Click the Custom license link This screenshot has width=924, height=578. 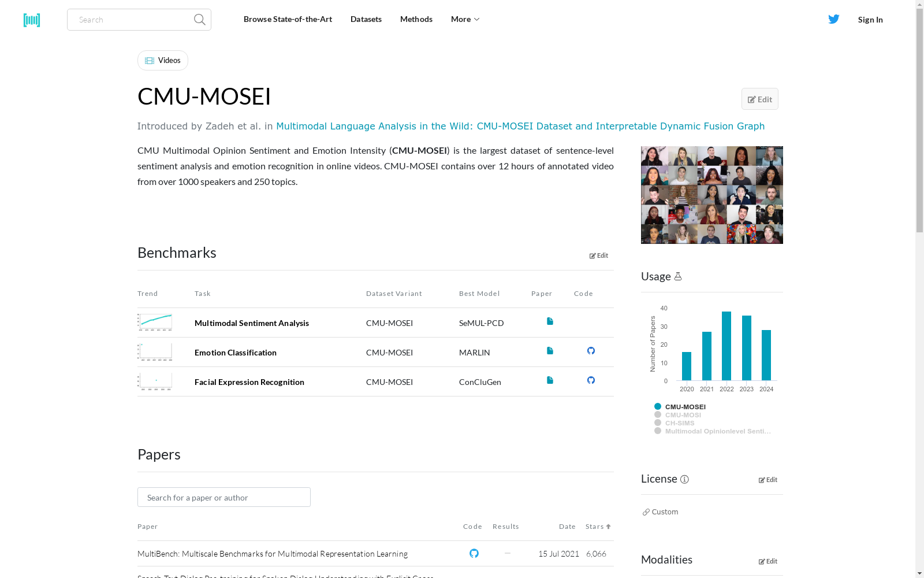(660, 512)
